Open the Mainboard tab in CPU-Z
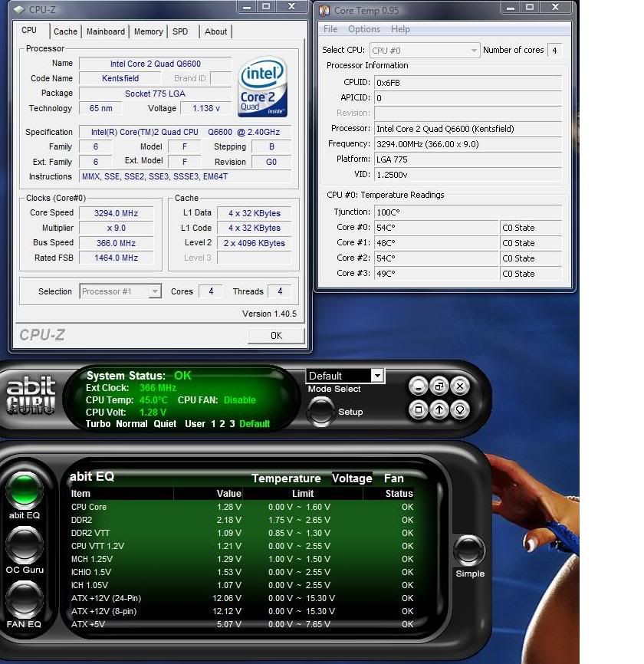This screenshot has height=664, width=644. (106, 31)
